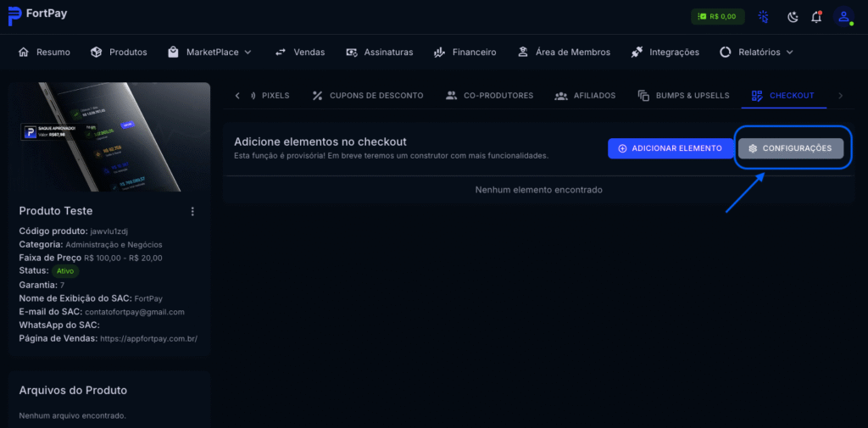This screenshot has width=868, height=428.
Task: Expand the Relatórios dropdown menu
Action: pos(756,52)
